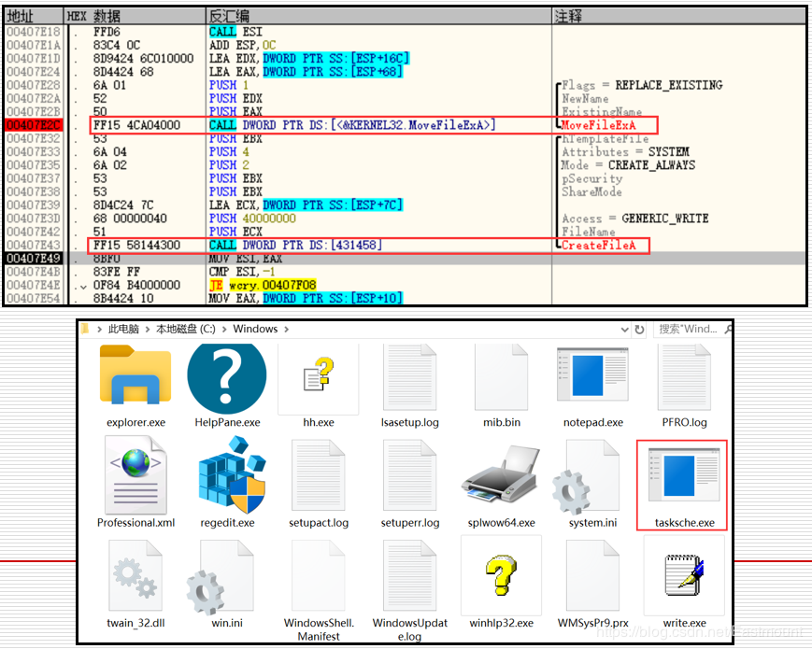Select the mib.bin file icon
Screen dimensions: 812x649
tap(501, 376)
